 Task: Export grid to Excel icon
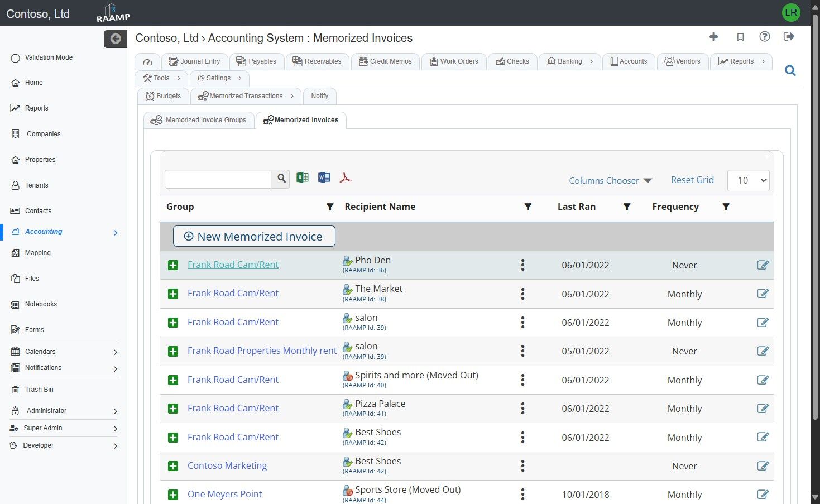tap(303, 177)
